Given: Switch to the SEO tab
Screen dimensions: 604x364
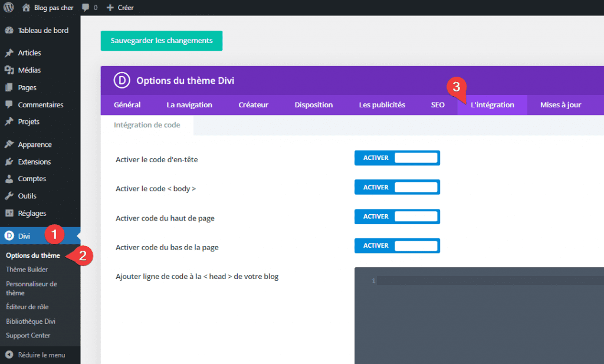Looking at the screenshot, I should [438, 105].
